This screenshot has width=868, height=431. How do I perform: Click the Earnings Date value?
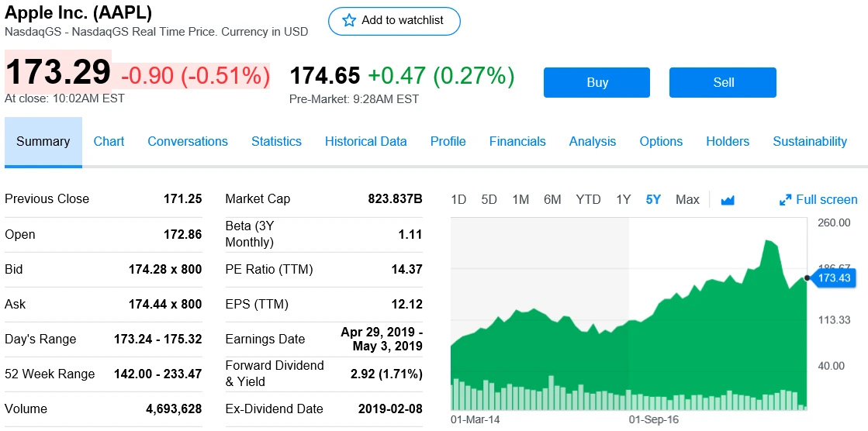click(x=382, y=340)
